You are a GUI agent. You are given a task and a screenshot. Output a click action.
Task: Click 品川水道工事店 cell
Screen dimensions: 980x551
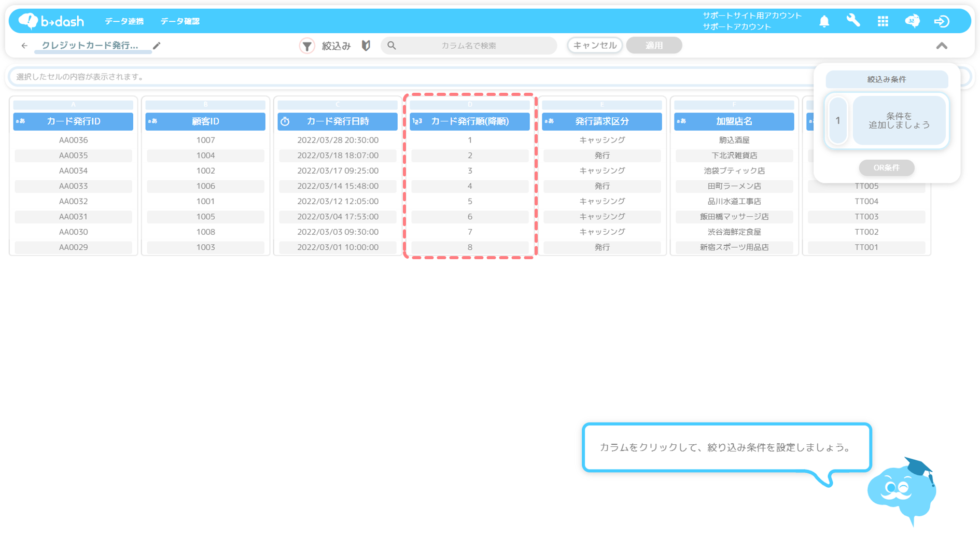click(734, 201)
